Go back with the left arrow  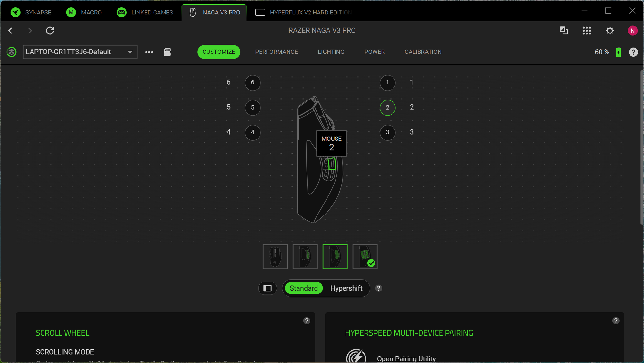click(x=10, y=31)
